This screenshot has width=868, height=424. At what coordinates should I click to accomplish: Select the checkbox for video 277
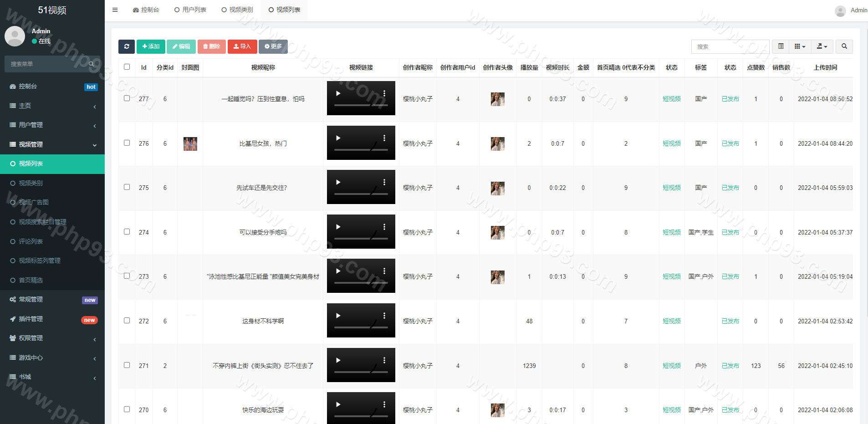[127, 98]
